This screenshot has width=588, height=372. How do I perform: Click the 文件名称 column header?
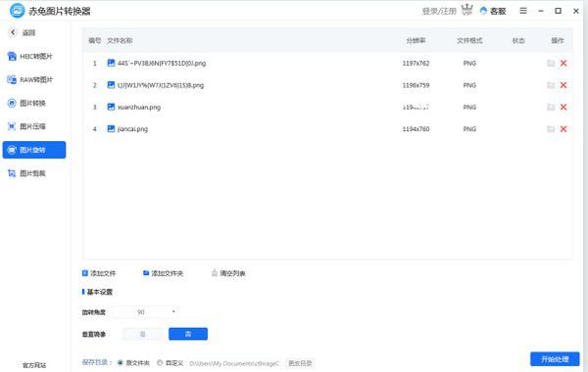(120, 40)
